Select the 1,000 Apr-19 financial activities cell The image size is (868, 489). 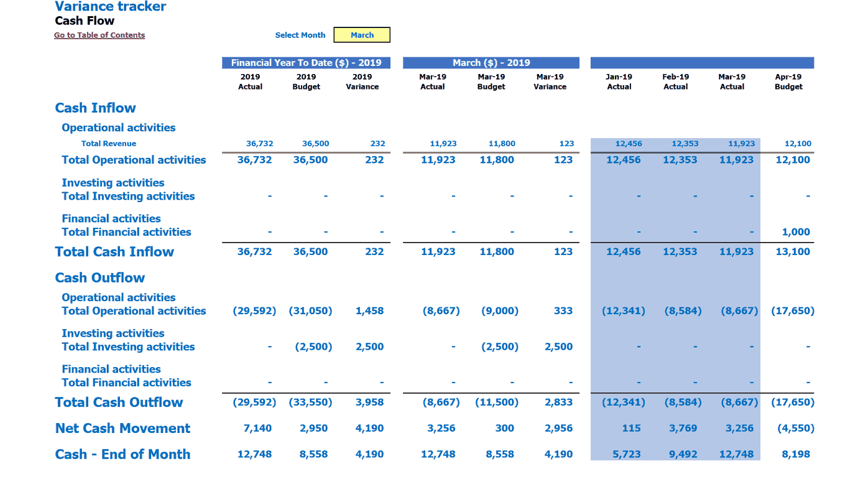click(796, 232)
